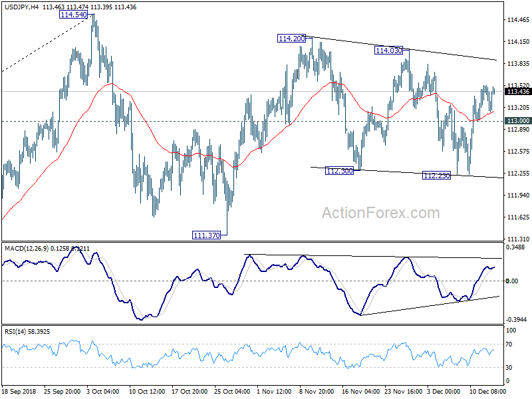Click the 112.300 price label
Screen dimensions: 532x399
point(339,171)
